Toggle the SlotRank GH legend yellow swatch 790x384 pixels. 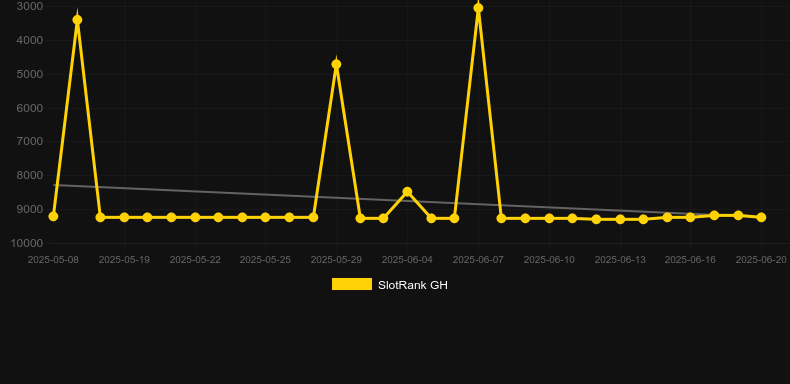[x=352, y=284]
